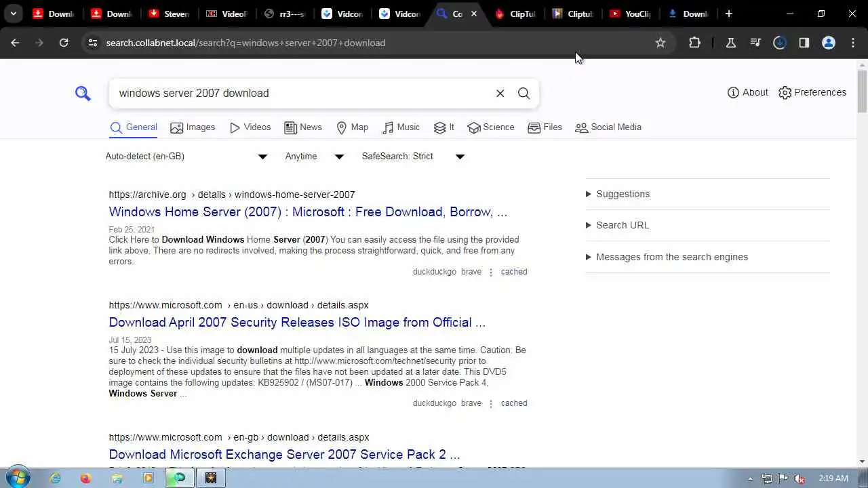
Task: Open the Anytime time range dropdown
Action: pyautogui.click(x=315, y=156)
